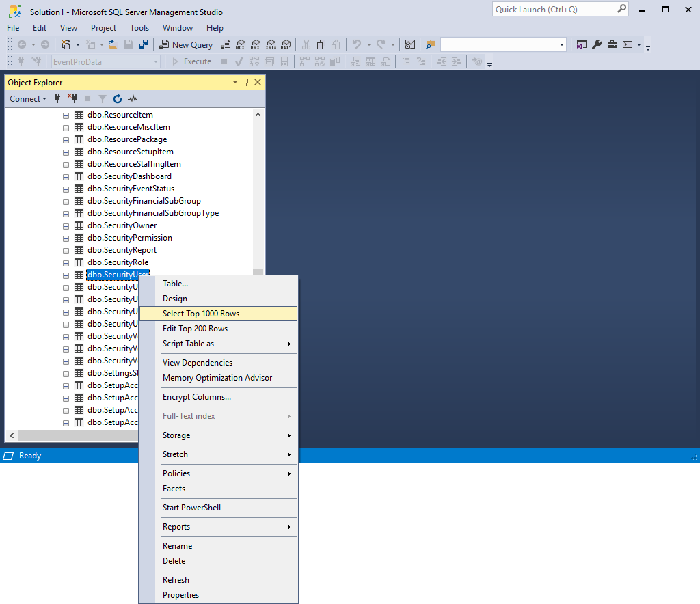Click the Copy toolbar icon
Screen dimensions: 700x604
[321, 44]
